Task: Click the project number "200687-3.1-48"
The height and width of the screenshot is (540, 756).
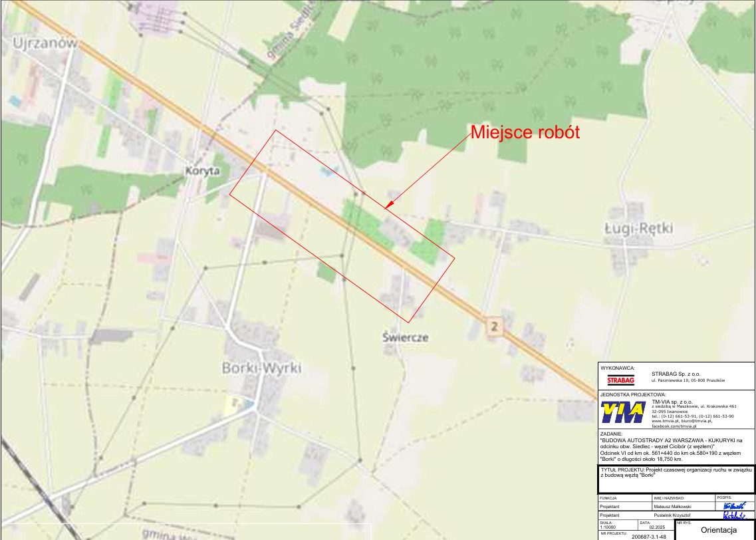Action: pyautogui.click(x=649, y=536)
